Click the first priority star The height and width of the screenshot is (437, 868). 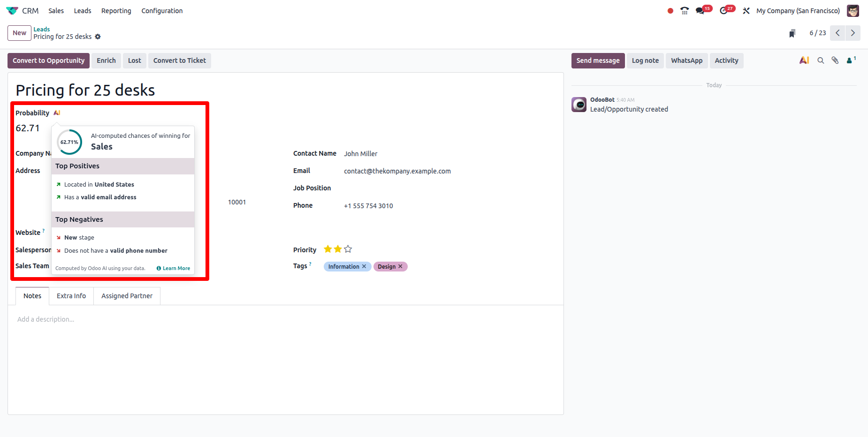(x=327, y=249)
